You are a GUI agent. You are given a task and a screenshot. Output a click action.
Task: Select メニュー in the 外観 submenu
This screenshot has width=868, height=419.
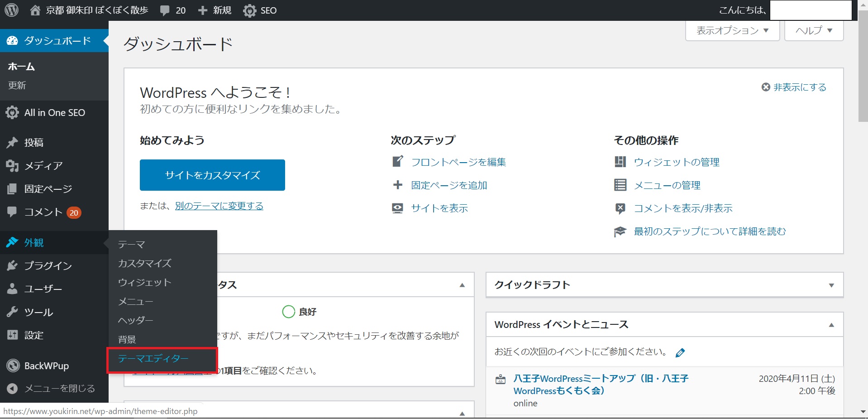tap(135, 301)
